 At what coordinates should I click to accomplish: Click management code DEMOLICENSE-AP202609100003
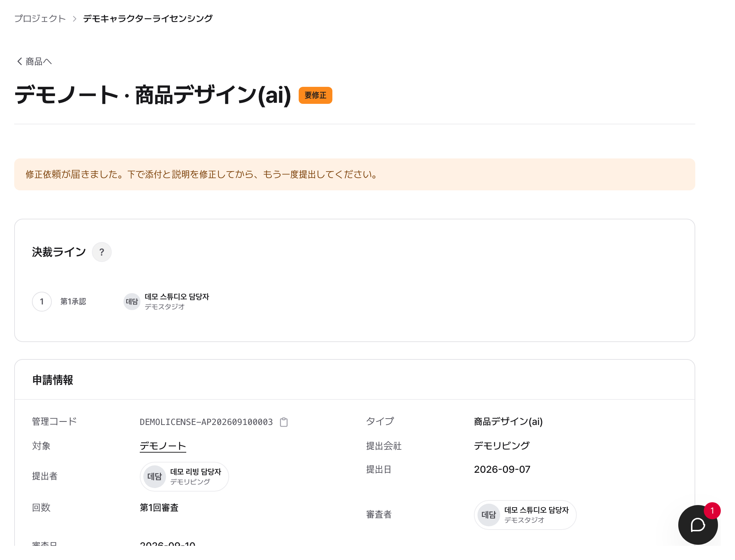coord(206,422)
